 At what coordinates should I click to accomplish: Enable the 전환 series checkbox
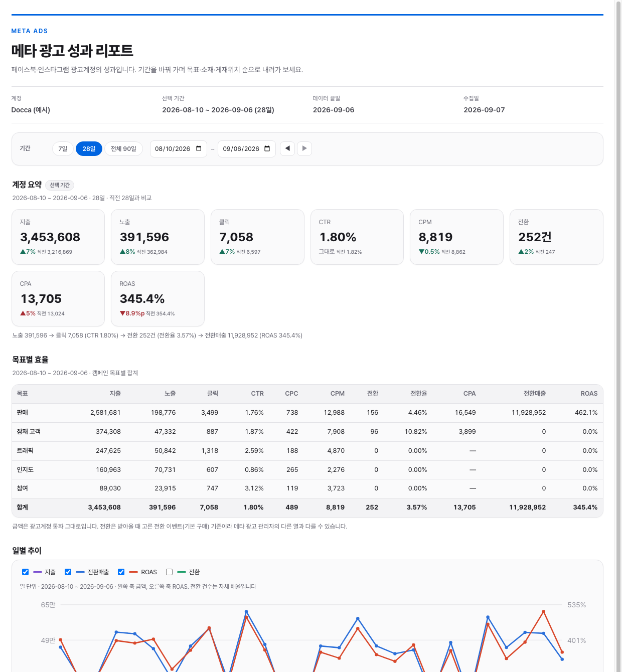pos(170,572)
